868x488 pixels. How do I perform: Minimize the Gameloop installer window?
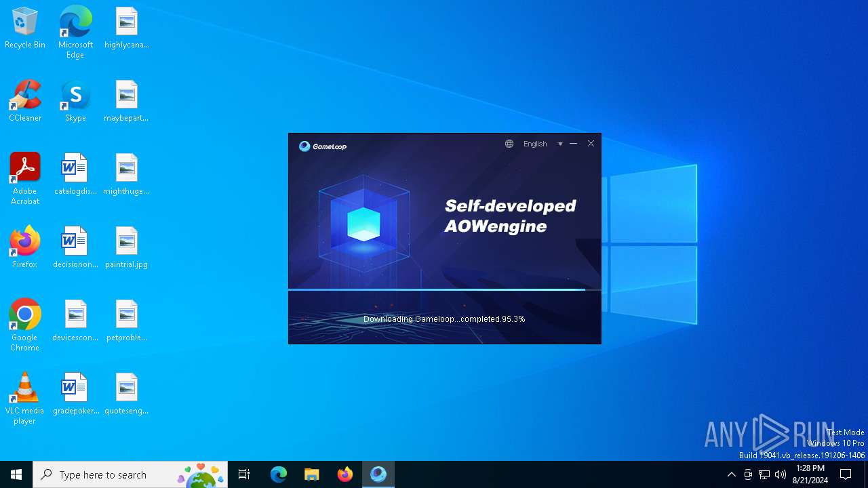tap(574, 144)
